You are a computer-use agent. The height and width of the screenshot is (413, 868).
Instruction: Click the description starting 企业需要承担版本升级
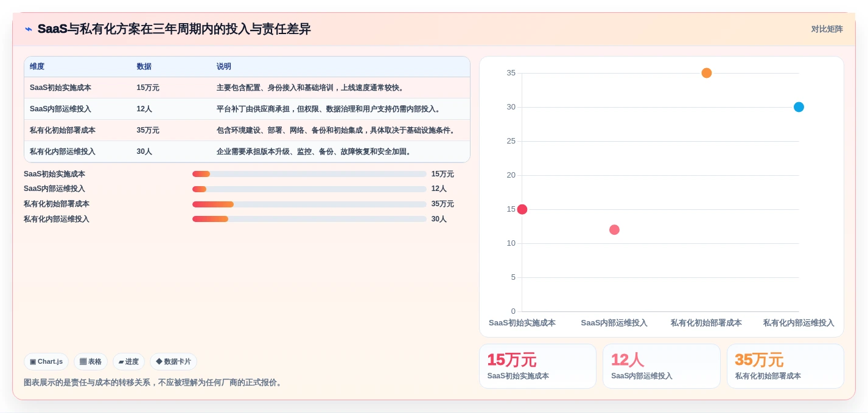[x=314, y=151]
